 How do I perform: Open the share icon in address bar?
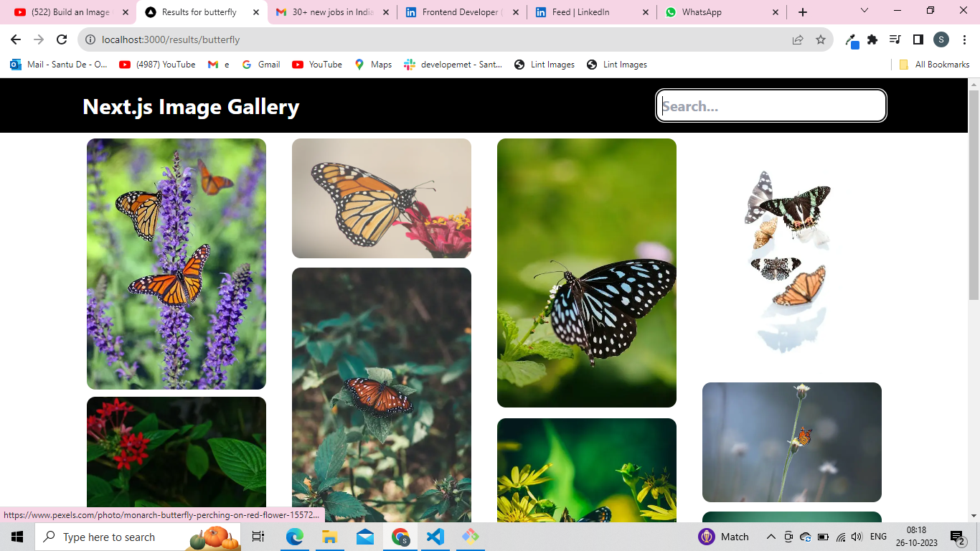[798, 39]
